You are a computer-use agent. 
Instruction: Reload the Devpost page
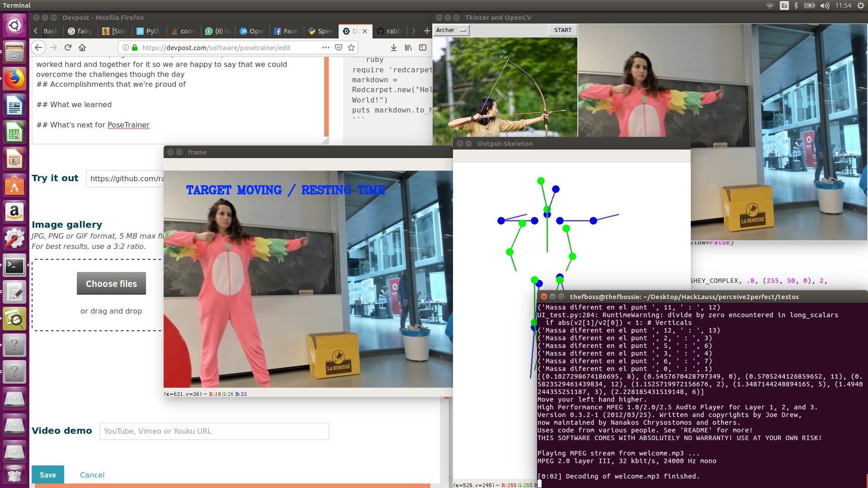pos(68,47)
